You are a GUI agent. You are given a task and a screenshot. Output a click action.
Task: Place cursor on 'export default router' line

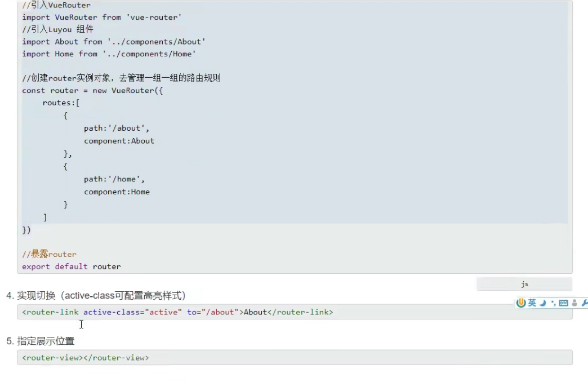[x=72, y=266]
